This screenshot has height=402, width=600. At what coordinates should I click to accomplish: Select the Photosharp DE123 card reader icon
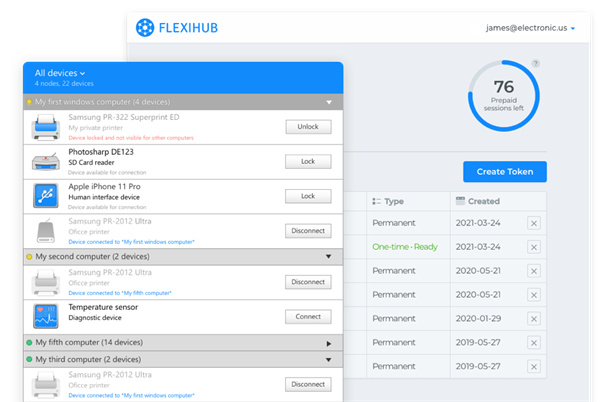coord(44,161)
